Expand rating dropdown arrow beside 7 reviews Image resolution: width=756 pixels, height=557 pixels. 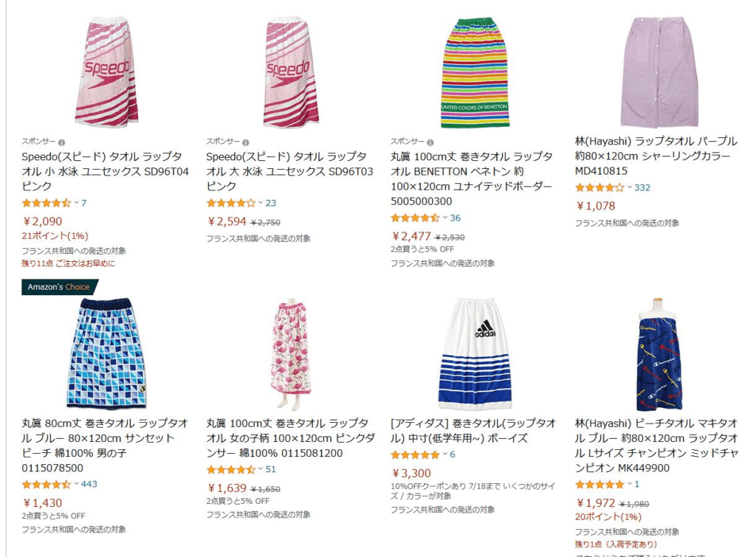[76, 203]
